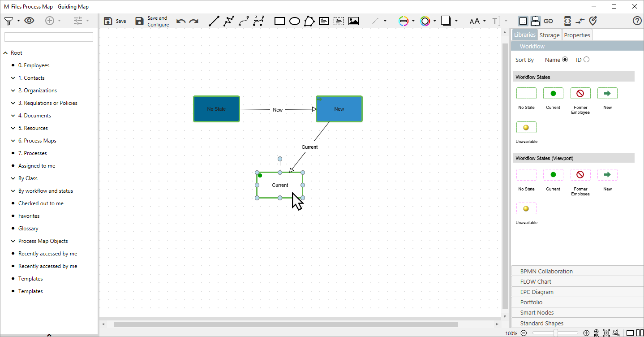This screenshot has width=644, height=337.
Task: Open help via question mark icon
Action: click(637, 21)
